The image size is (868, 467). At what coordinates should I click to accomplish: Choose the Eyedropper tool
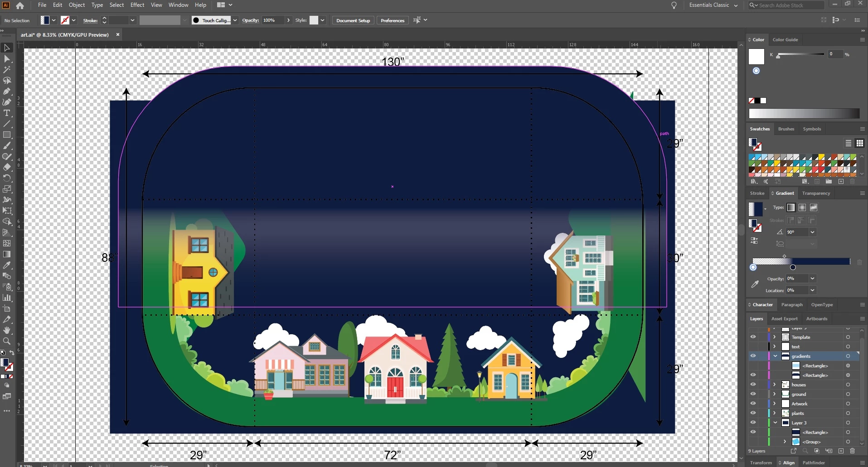[7, 265]
